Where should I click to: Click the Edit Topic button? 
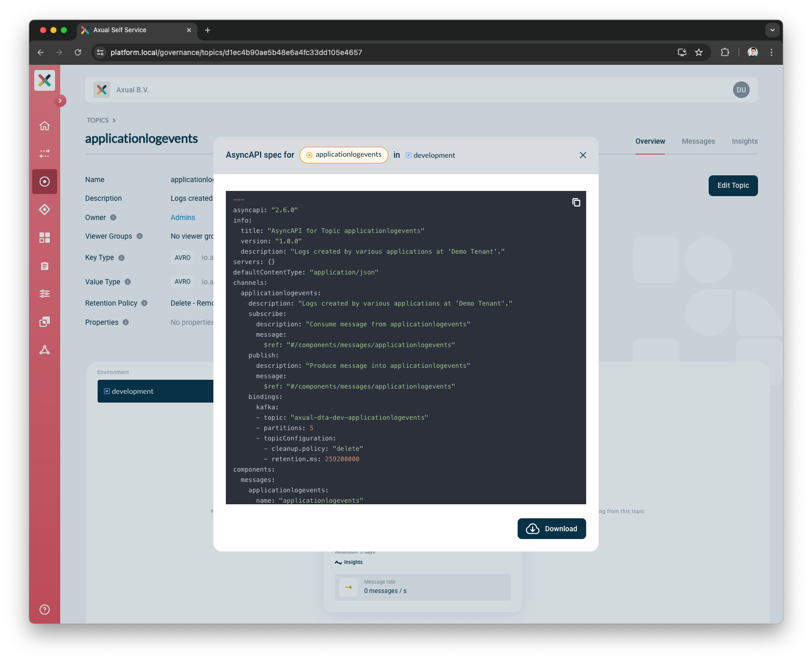pyautogui.click(x=733, y=186)
